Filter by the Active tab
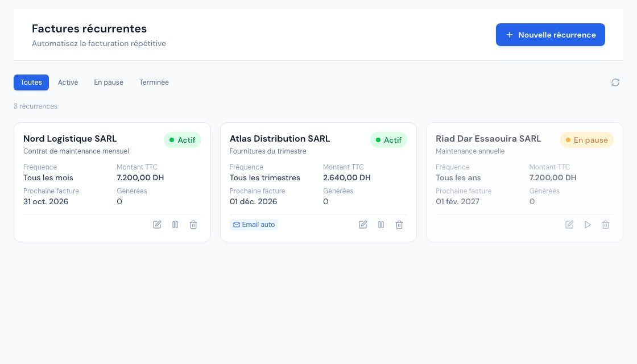637x364 pixels. (68, 82)
